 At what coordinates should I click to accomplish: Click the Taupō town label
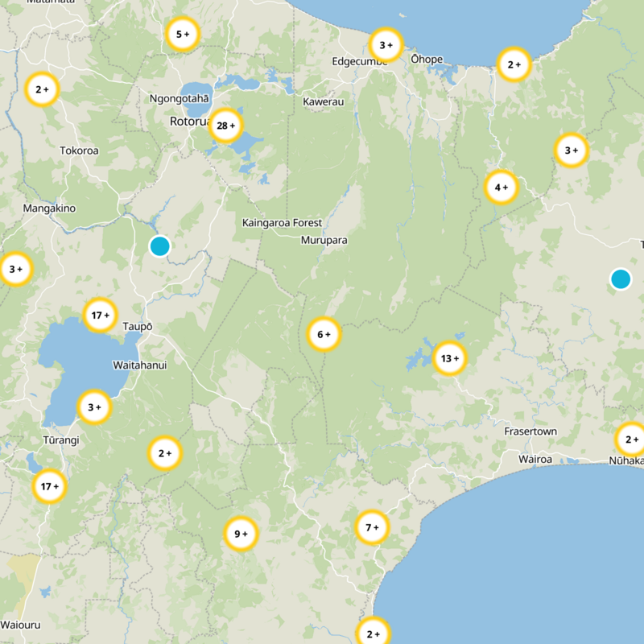click(138, 327)
